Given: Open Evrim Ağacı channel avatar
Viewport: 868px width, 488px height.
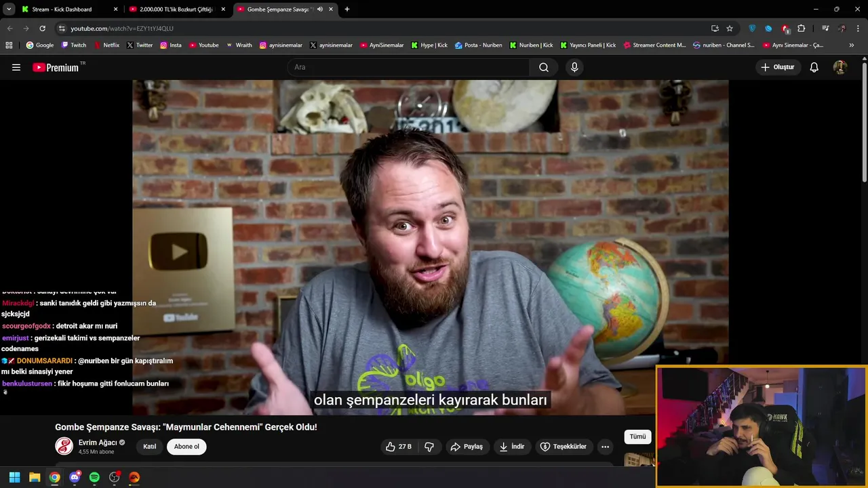Looking at the screenshot, I should (64, 446).
